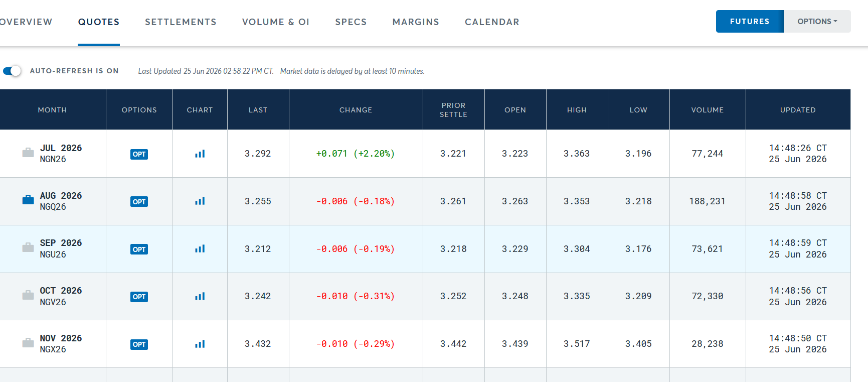Click OPT button for JUL 2026
The image size is (868, 382).
click(139, 154)
